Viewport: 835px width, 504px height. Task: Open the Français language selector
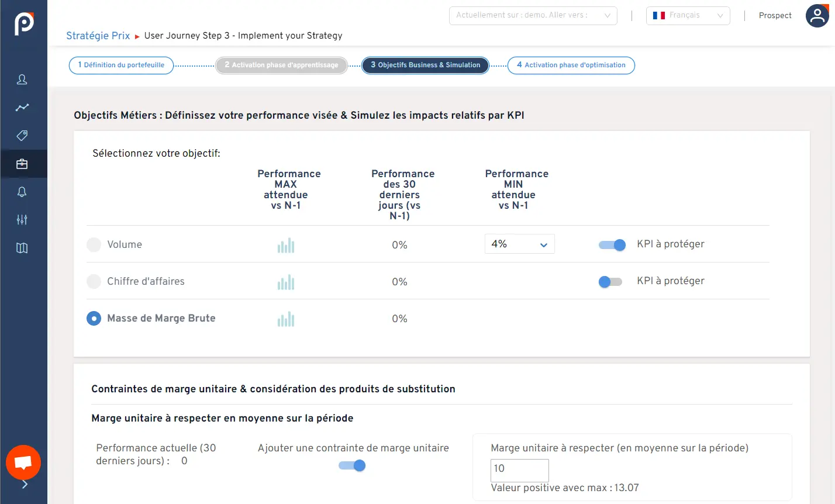click(688, 16)
